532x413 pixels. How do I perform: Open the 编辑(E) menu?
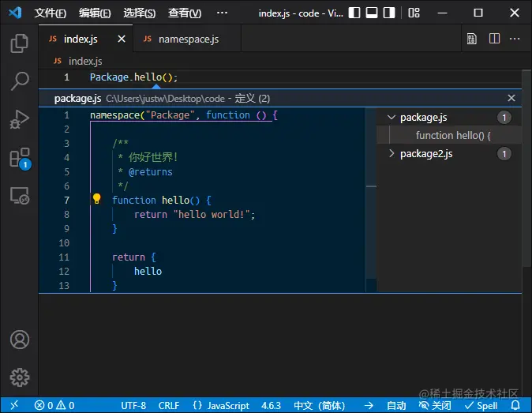(95, 13)
